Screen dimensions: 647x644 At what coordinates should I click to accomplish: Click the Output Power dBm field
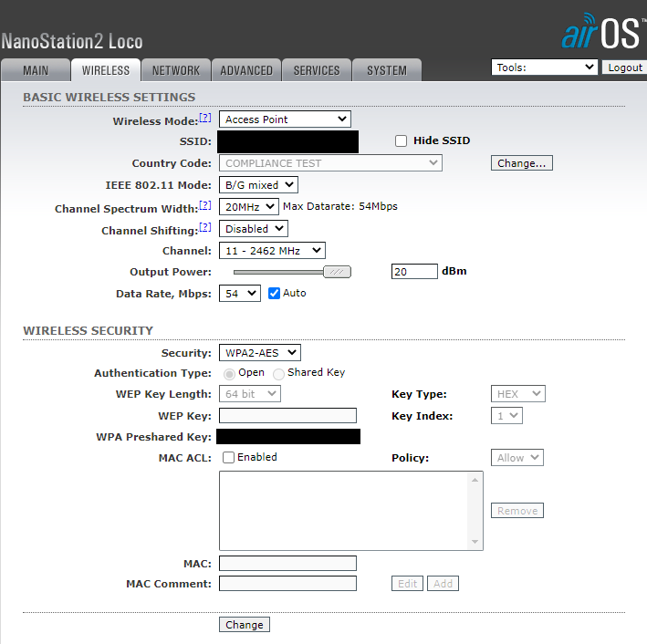pyautogui.click(x=414, y=272)
